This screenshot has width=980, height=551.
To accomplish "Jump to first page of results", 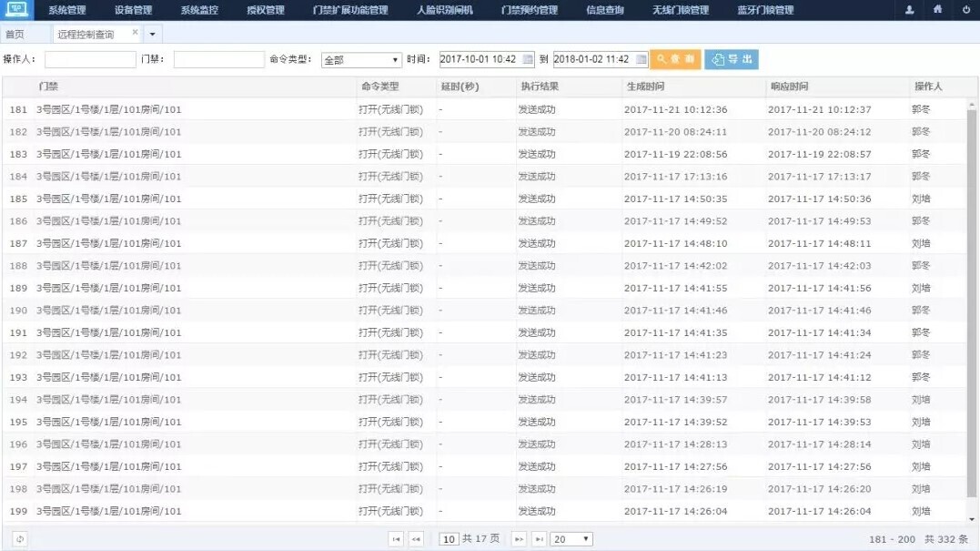I will point(396,539).
